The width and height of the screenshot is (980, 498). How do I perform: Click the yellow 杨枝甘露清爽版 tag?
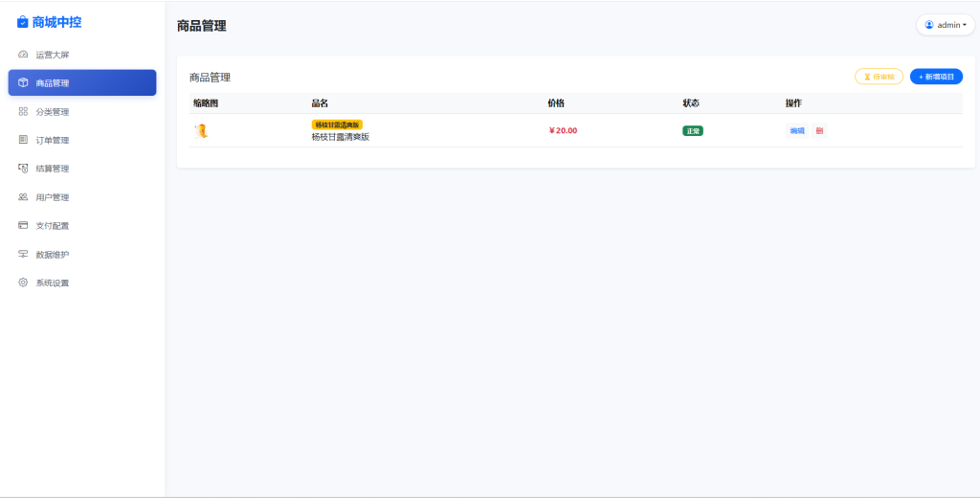(337, 124)
